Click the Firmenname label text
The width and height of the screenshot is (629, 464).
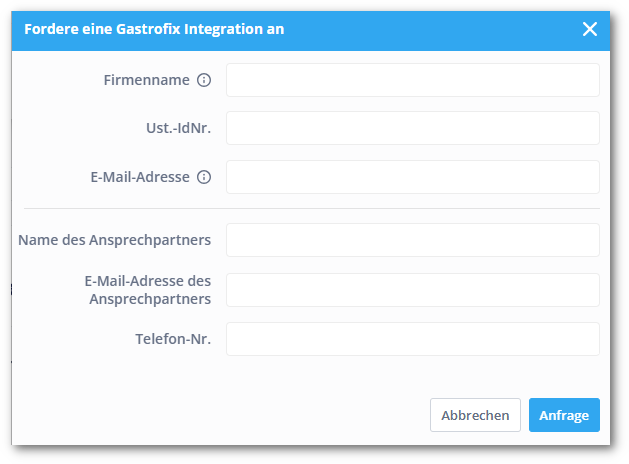click(146, 80)
